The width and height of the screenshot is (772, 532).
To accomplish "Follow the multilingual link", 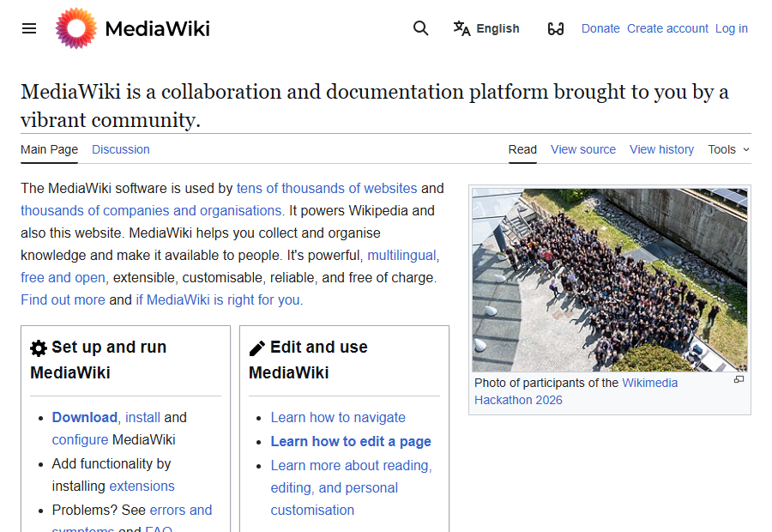I will pos(401,255).
